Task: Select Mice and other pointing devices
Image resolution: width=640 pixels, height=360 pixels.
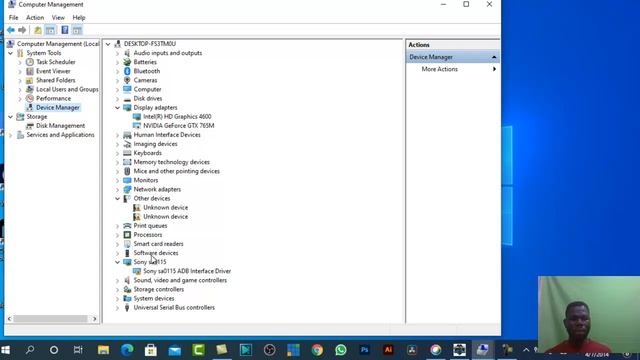Action: point(177,171)
